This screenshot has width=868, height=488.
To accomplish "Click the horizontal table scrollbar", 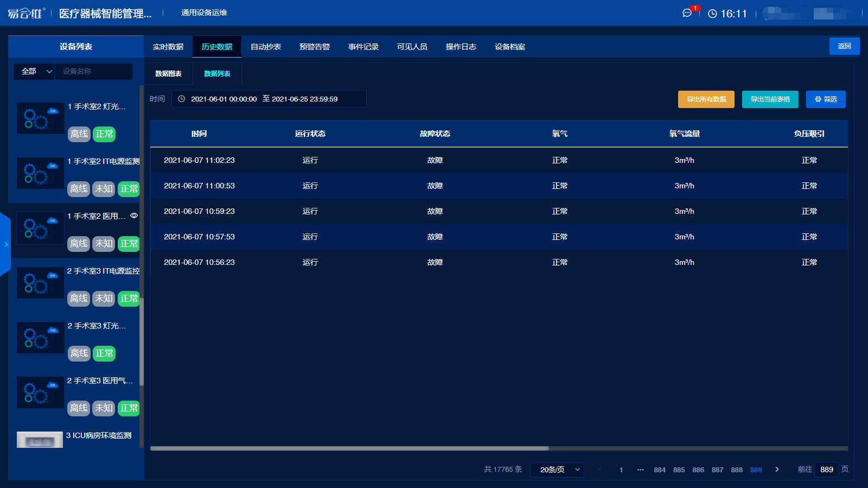I will coord(349,448).
